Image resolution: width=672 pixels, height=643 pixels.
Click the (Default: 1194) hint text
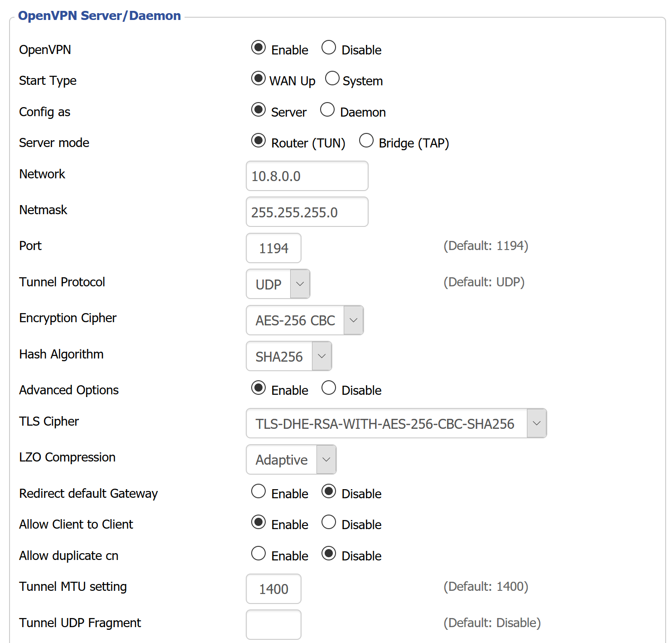click(x=486, y=246)
